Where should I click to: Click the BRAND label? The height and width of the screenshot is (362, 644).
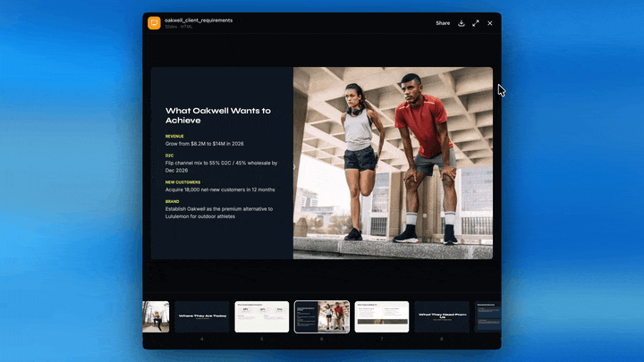click(172, 201)
